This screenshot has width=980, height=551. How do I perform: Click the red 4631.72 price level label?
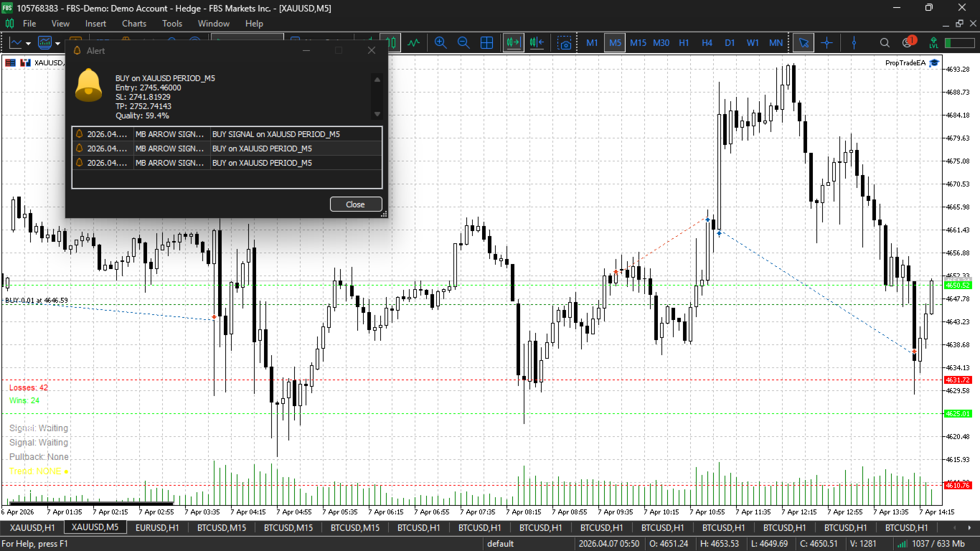click(958, 380)
